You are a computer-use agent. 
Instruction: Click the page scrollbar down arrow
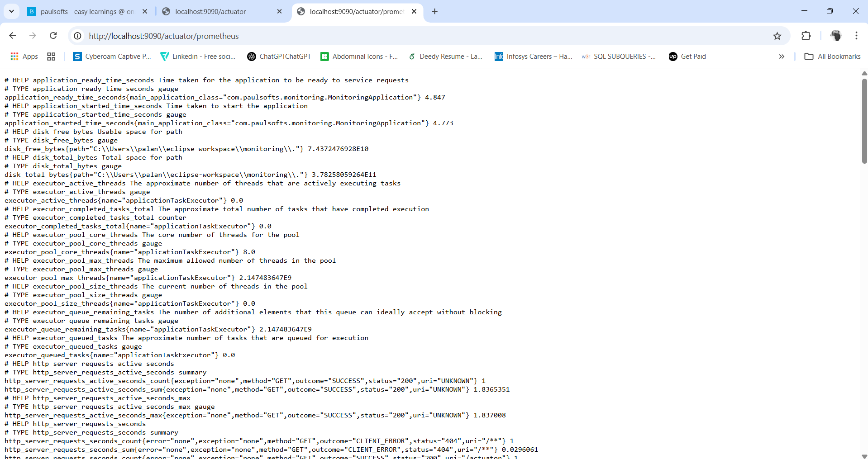click(x=864, y=456)
